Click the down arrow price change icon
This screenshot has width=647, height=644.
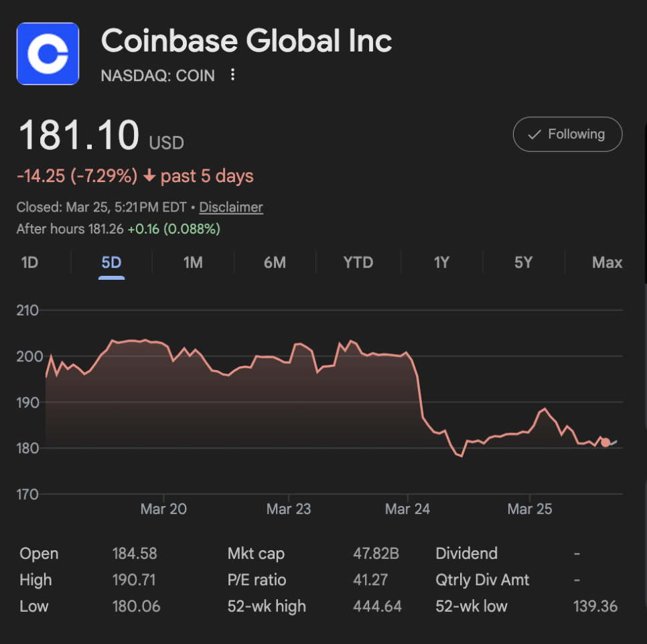point(149,177)
